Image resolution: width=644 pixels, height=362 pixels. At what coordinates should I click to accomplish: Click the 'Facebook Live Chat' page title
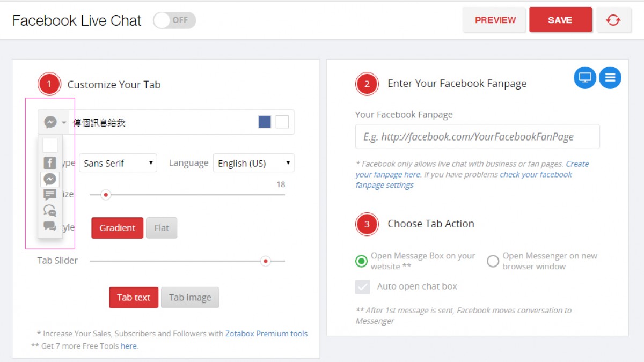(77, 21)
